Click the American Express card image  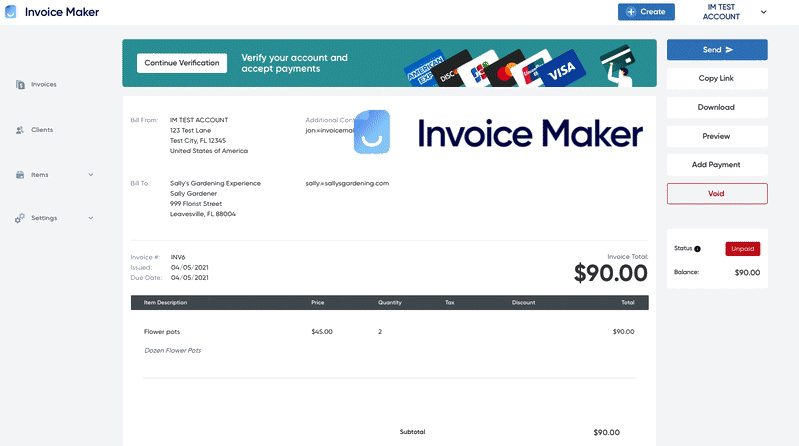[x=424, y=70]
